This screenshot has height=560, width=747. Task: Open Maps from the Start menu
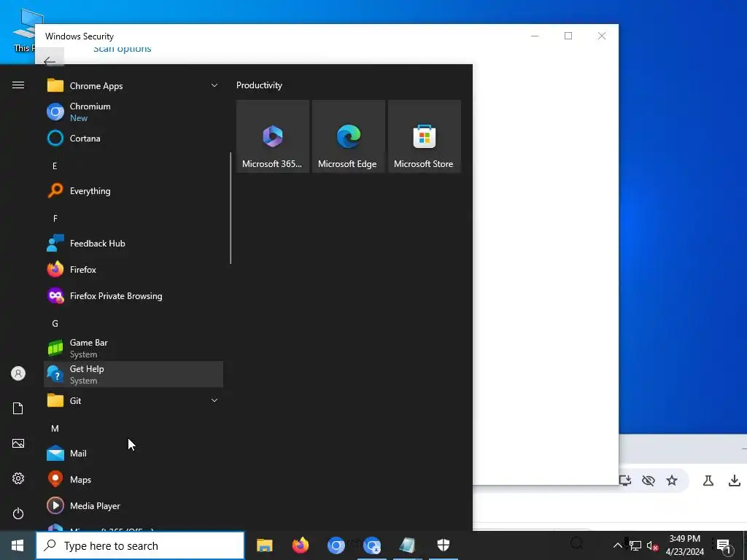133,480
